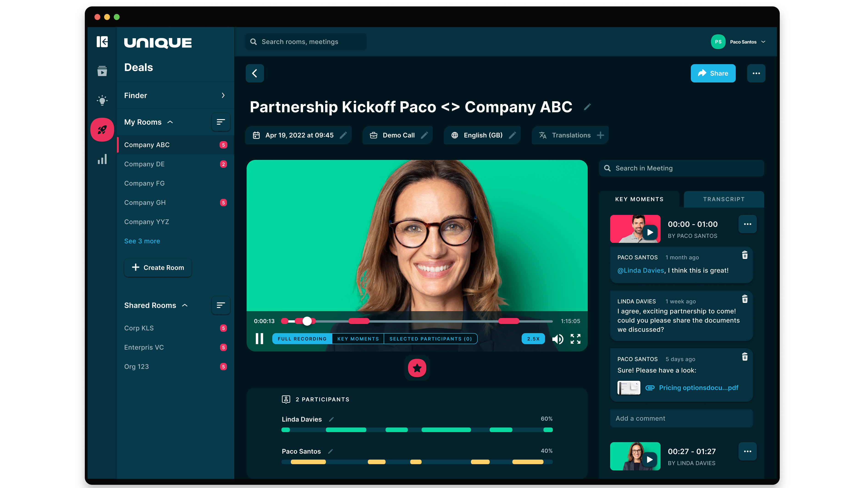Pause the video playback
The image size is (868, 488).
[x=259, y=339]
